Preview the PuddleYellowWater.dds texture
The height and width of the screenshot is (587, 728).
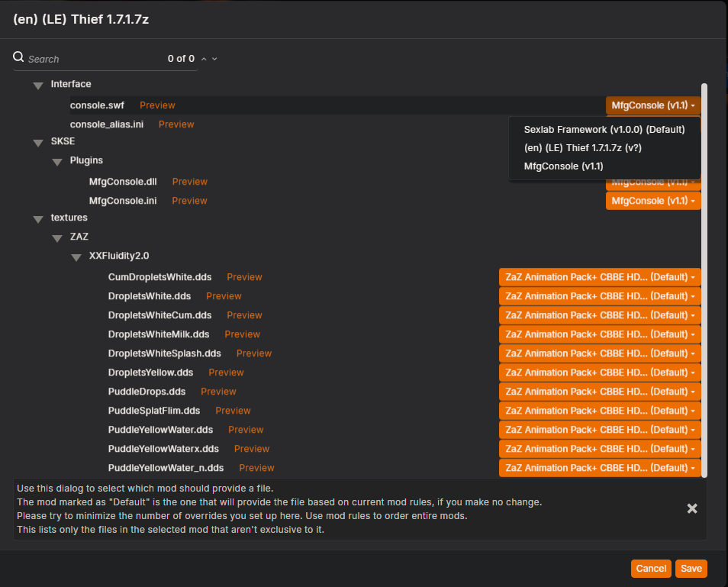(x=246, y=430)
